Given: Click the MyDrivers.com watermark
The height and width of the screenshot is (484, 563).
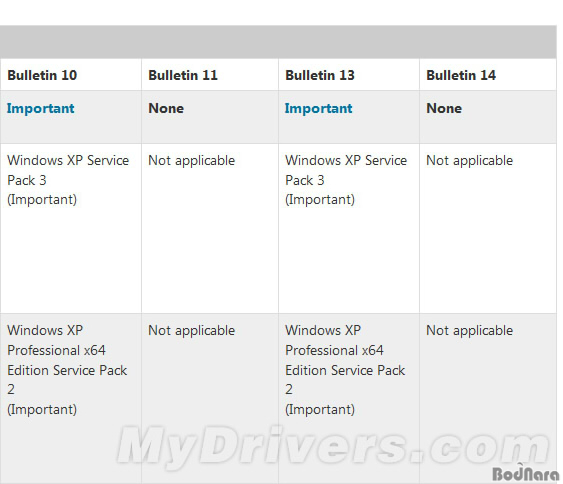Looking at the screenshot, I should pos(333,446).
